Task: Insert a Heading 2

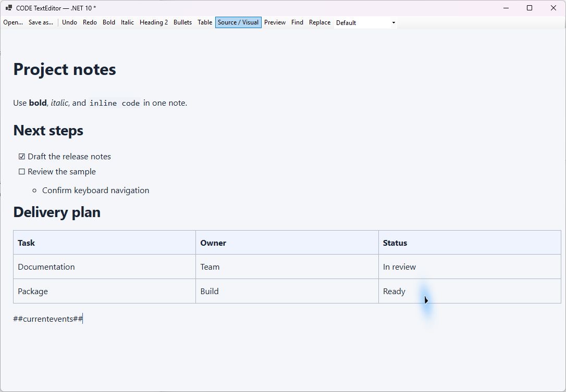Action: pos(154,22)
